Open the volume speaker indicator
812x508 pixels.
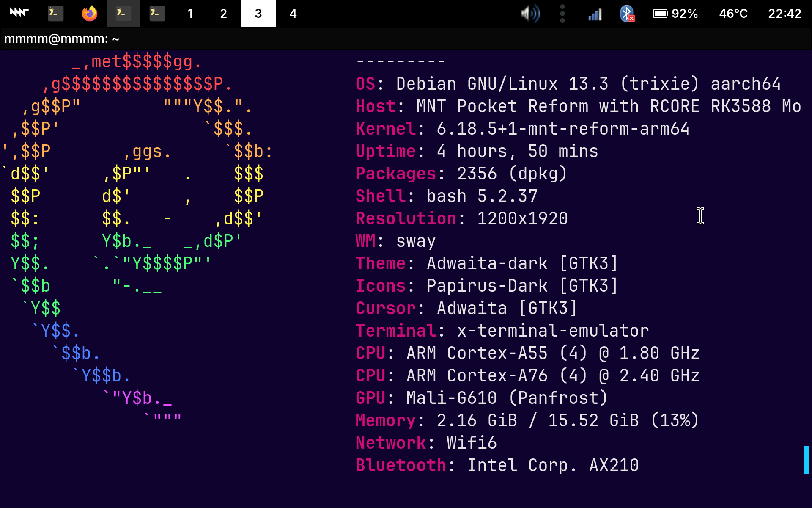[x=530, y=14]
